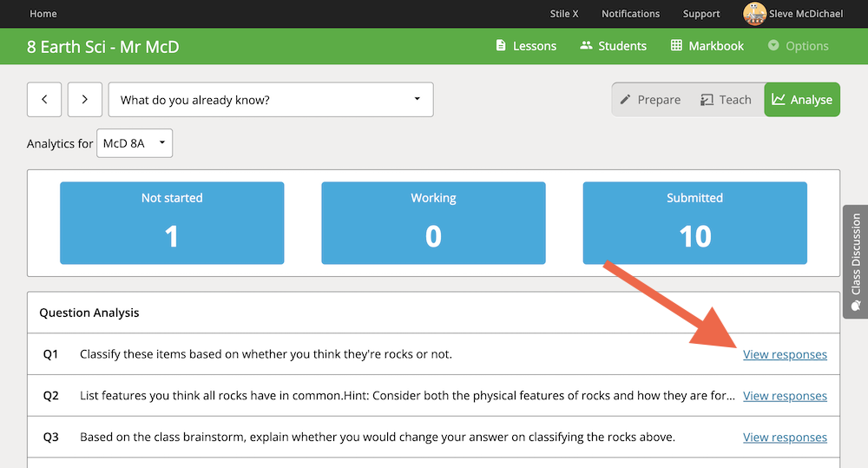
Task: Go to the previous lesson arrow
Action: (44, 100)
